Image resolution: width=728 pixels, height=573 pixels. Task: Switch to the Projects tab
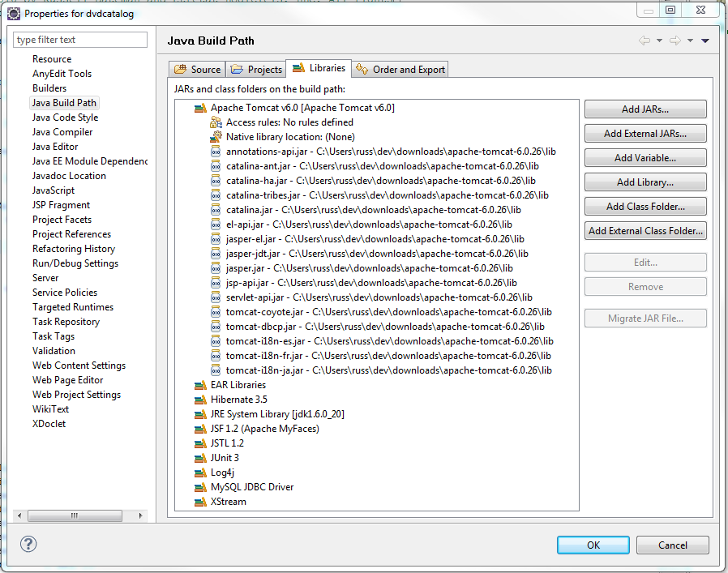point(256,70)
